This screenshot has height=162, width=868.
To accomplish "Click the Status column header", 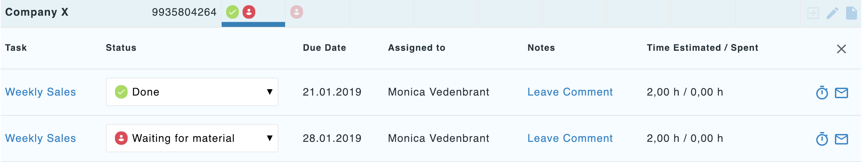I will [121, 48].
